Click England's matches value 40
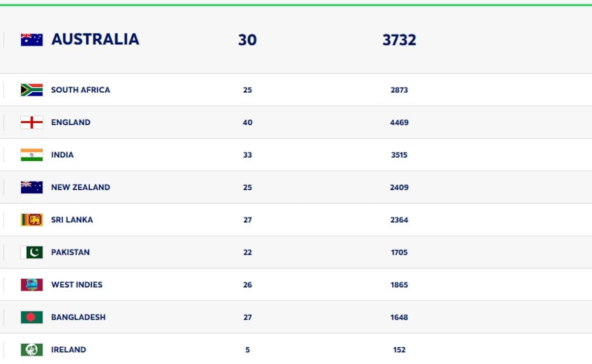This screenshot has width=592, height=364. point(247,122)
